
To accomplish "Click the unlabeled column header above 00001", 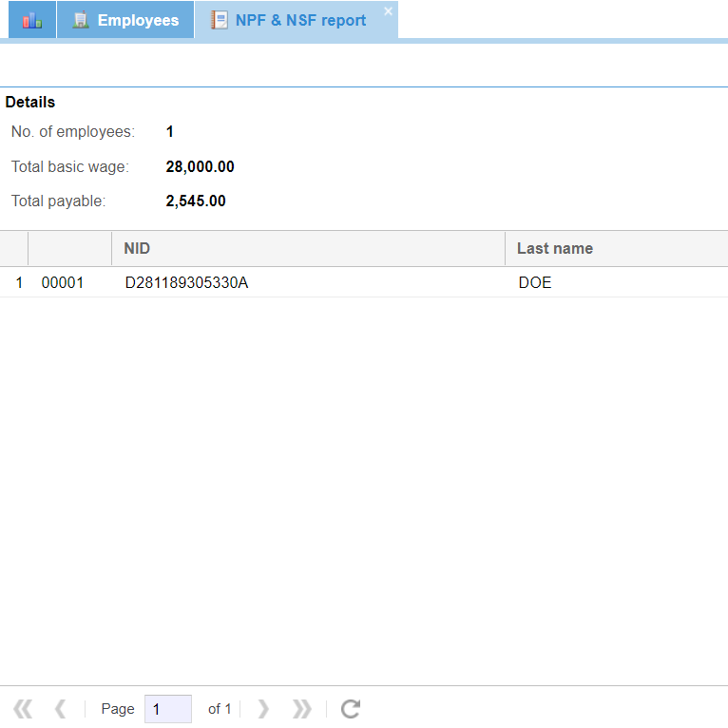I will click(69, 249).
